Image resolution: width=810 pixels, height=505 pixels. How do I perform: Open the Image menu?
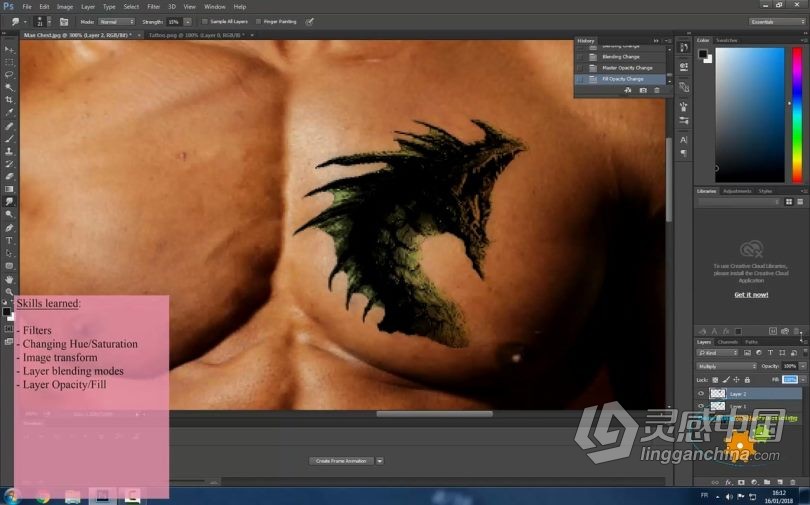click(x=65, y=7)
